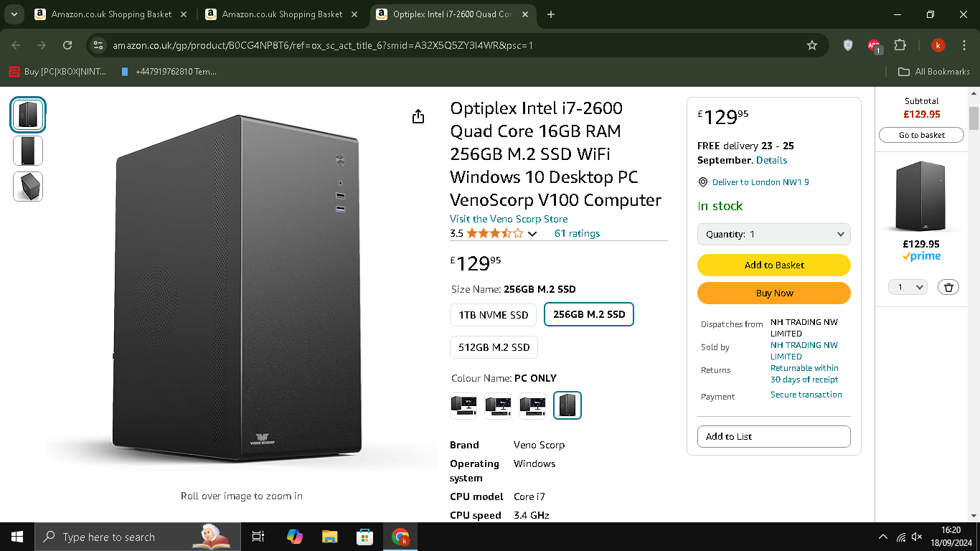Open the Chrome three-dot menu

pyautogui.click(x=963, y=45)
